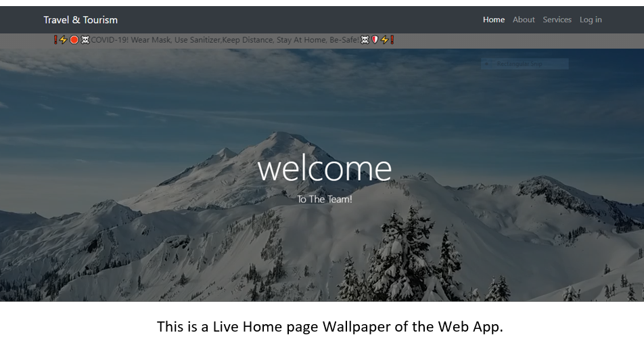Click the red exclamation mark ending the banner

pyautogui.click(x=392, y=40)
